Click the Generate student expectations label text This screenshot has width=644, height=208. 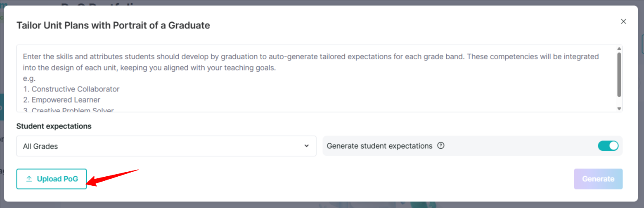[379, 146]
